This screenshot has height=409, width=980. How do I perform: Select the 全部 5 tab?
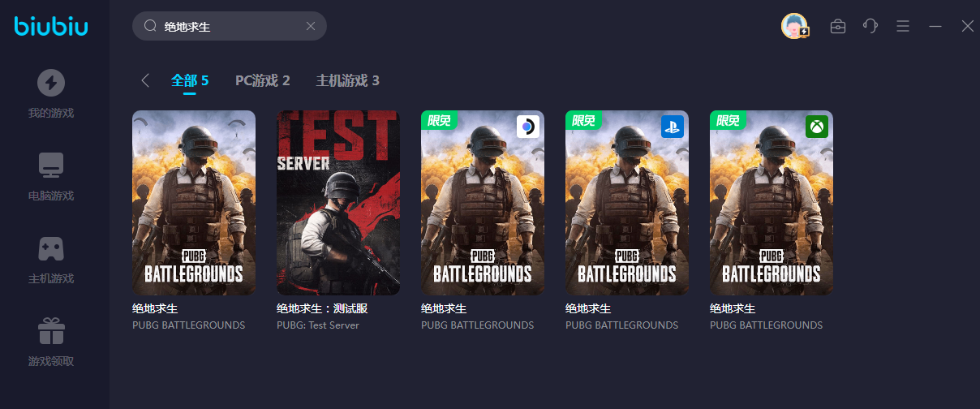[190, 80]
